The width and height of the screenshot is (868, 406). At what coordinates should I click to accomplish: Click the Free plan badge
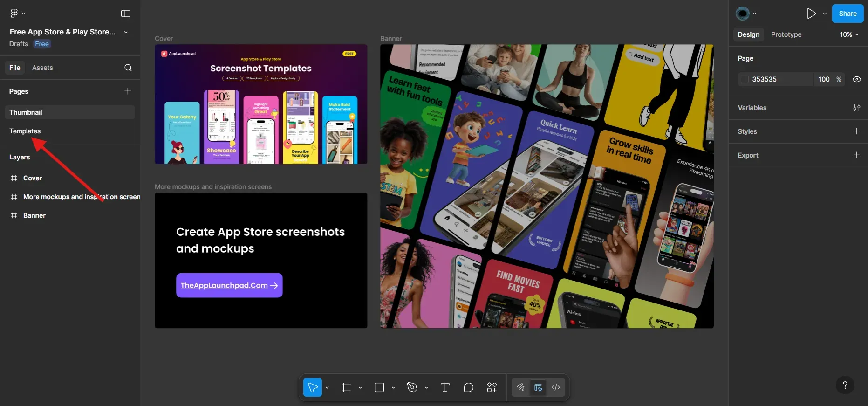[42, 44]
